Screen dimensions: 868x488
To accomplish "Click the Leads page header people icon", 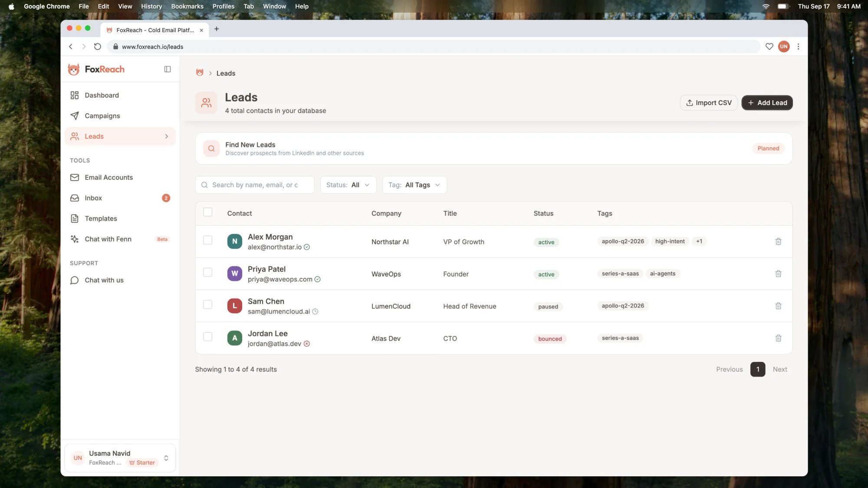I will (x=206, y=103).
